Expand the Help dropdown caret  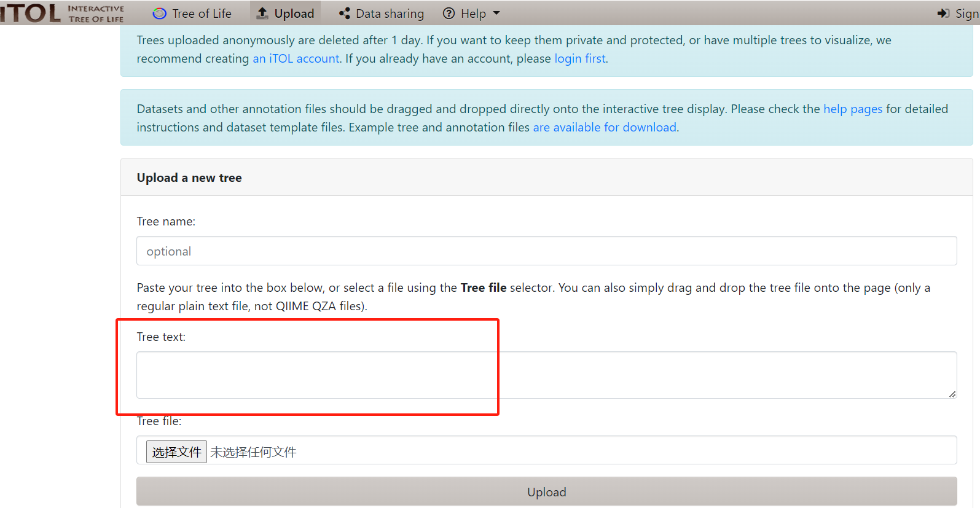[496, 14]
